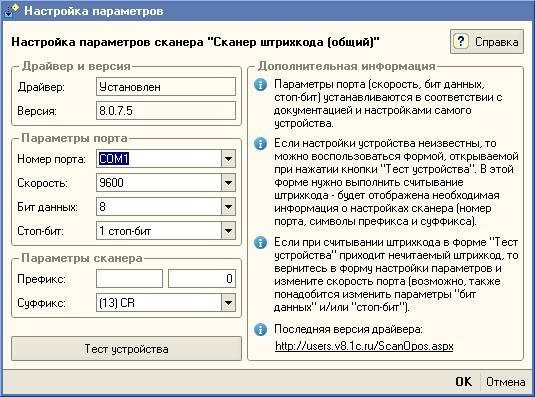The height and width of the screenshot is (397, 535).
Task: Click the Дополнительная информация group heading
Action: [x=347, y=66]
